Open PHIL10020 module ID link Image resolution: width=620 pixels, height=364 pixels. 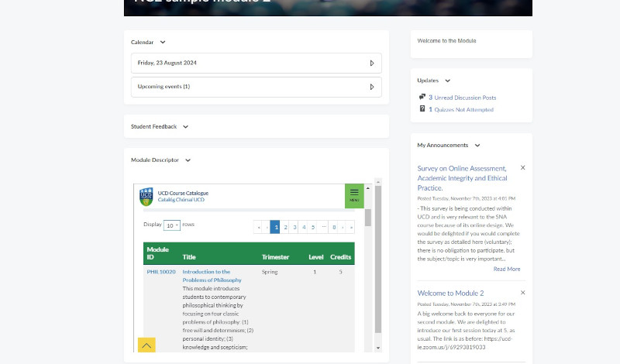(x=161, y=272)
